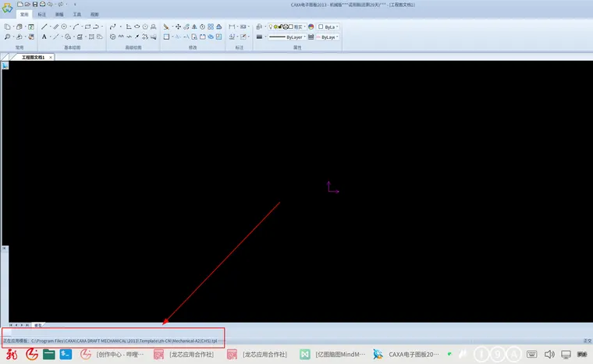Image resolution: width=593 pixels, height=364 pixels.
Task: Open the first 龙芯应用合作社 taskbar item
Action: (184, 354)
